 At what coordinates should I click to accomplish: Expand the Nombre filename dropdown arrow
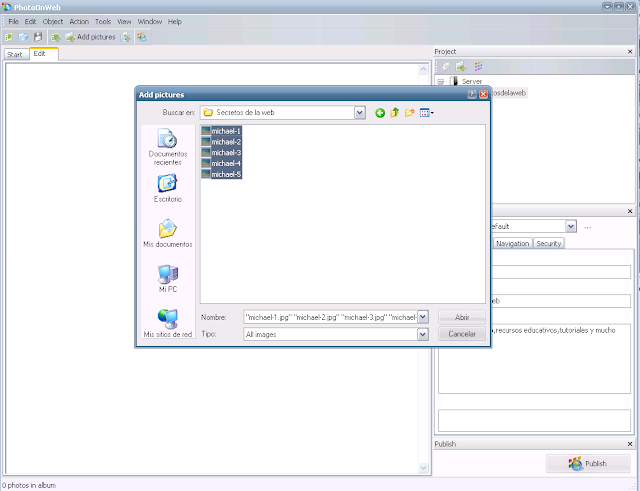click(423, 317)
